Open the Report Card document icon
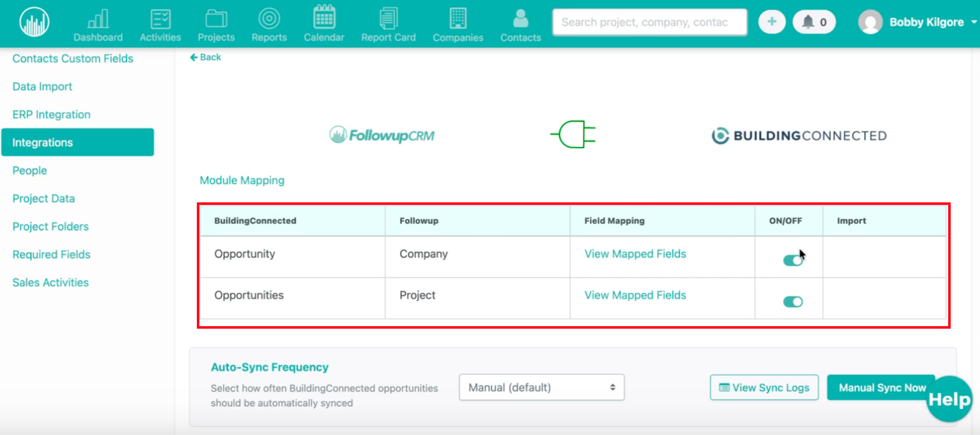 pyautogui.click(x=389, y=18)
